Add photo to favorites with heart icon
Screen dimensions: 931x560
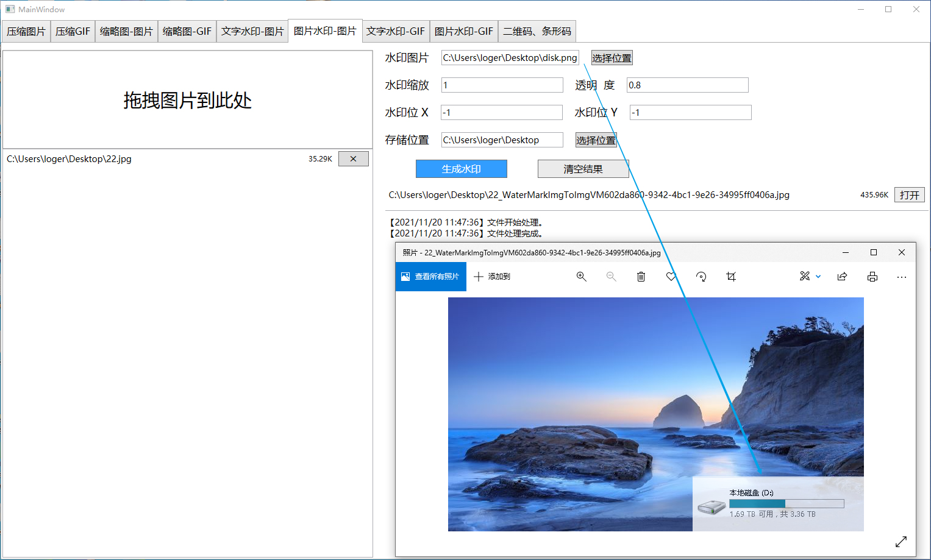point(671,277)
